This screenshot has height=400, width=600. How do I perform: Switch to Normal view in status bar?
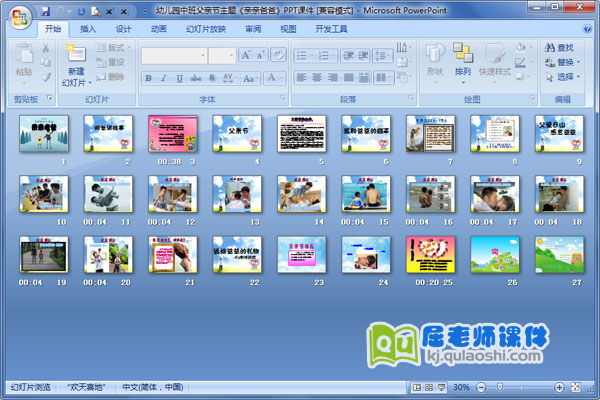coord(416,387)
